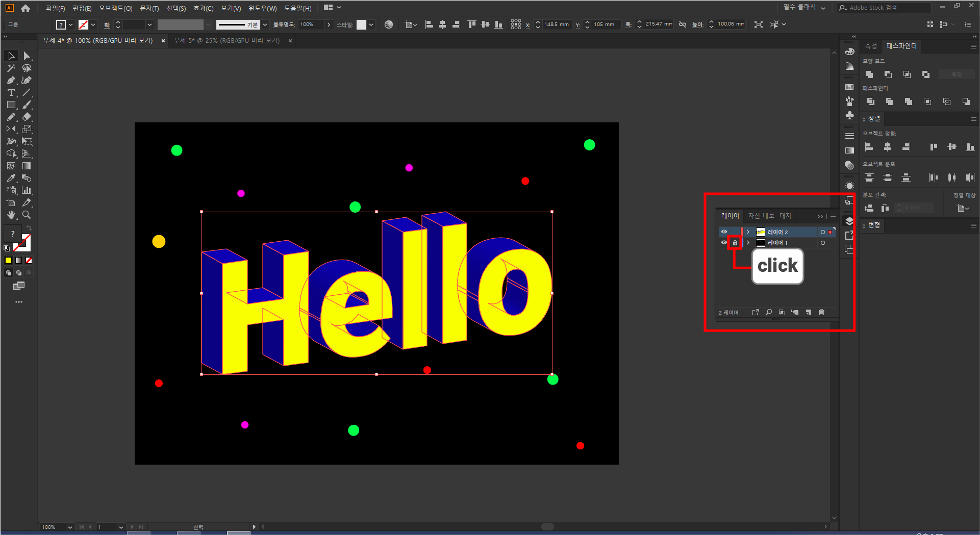Click vertical align top in Align panel
The width and height of the screenshot is (980, 535).
tap(933, 147)
